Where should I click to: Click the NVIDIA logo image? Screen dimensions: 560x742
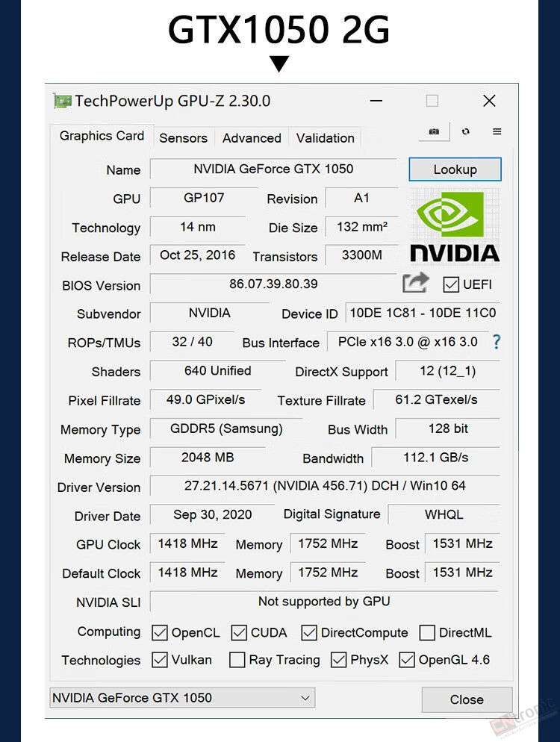click(455, 226)
